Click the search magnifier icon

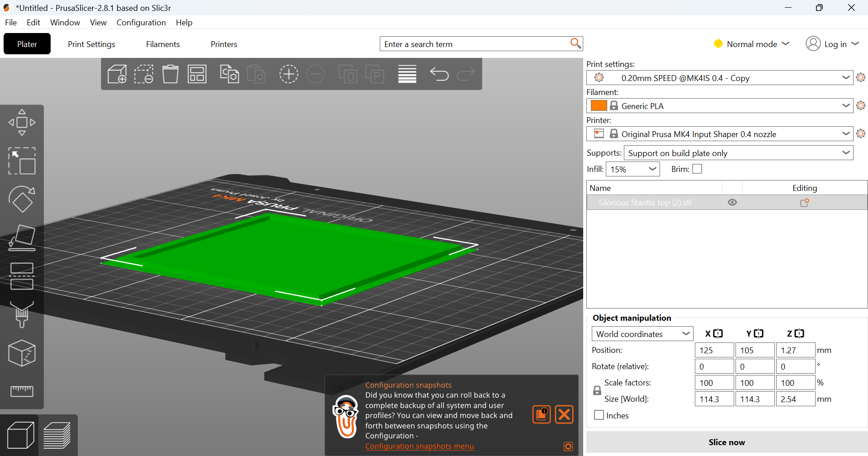click(576, 43)
